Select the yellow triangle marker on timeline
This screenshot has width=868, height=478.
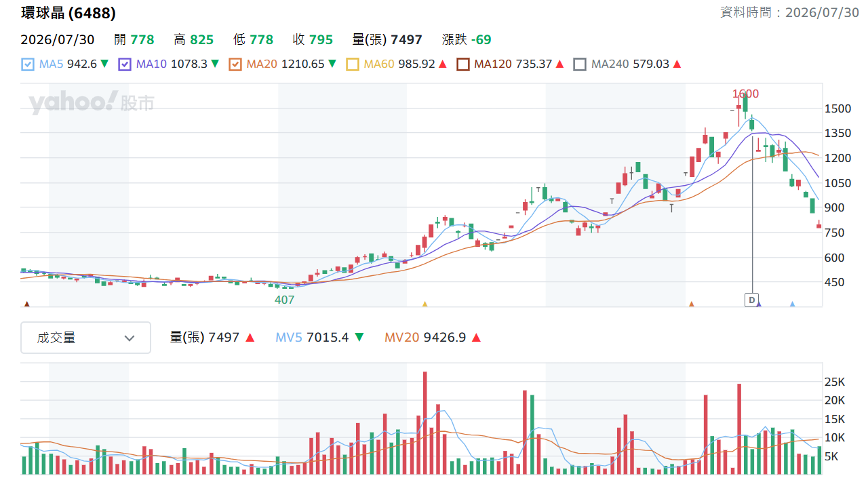[425, 304]
